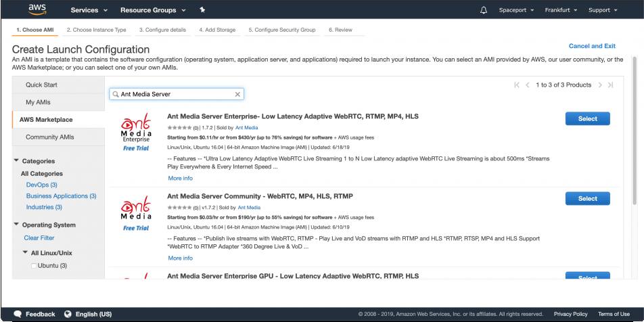Collapse the Categories section
Viewport: 644px width, 322px height.
(16, 161)
